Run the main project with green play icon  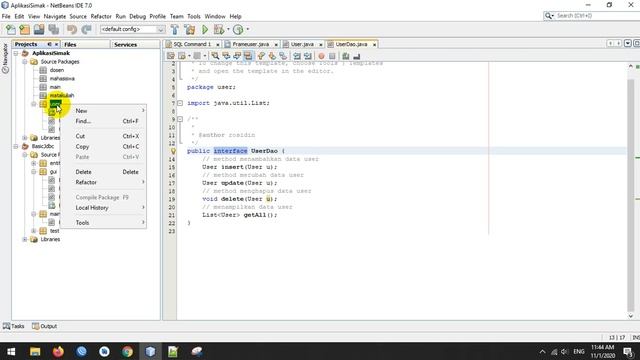(x=205, y=29)
